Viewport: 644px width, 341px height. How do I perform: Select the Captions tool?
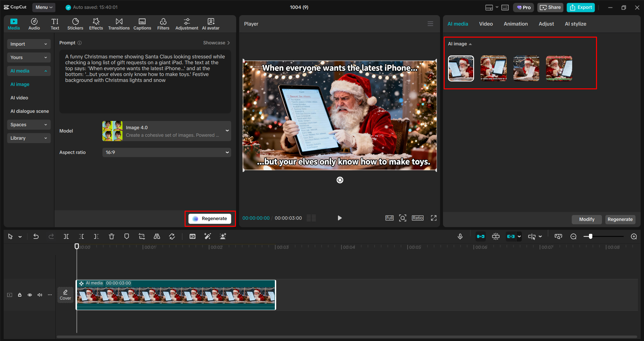(x=142, y=24)
